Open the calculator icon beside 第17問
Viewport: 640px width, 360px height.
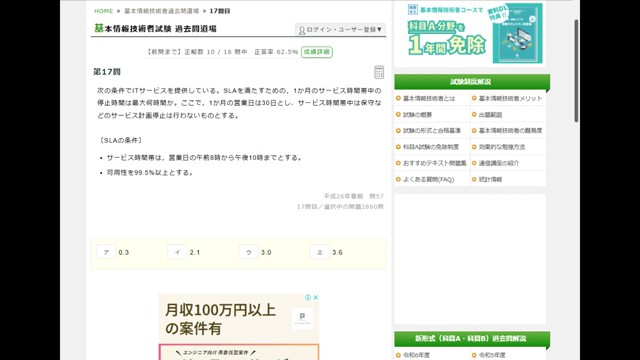pos(379,72)
